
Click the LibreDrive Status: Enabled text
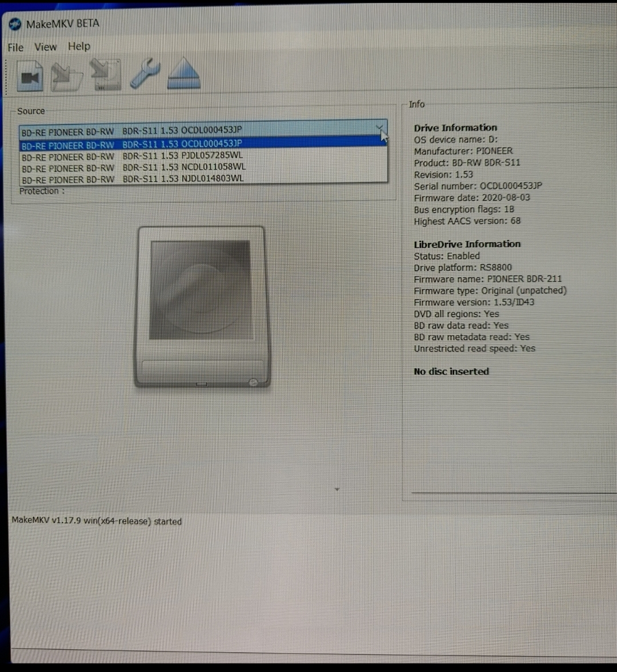tap(447, 256)
